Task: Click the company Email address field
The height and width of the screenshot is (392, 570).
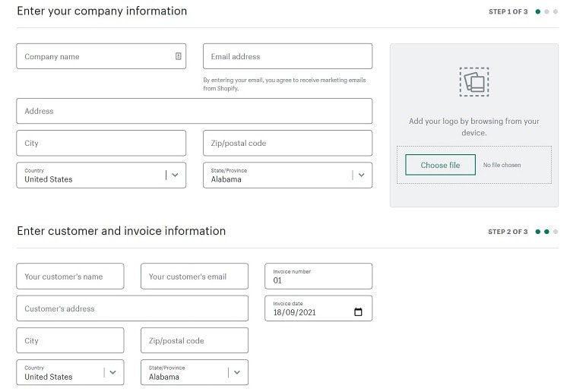Action: click(287, 56)
